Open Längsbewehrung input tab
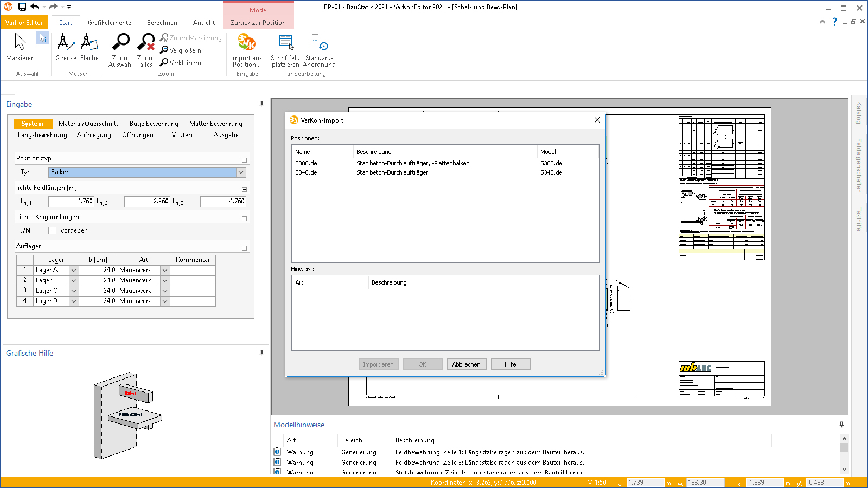868x488 pixels. (42, 135)
